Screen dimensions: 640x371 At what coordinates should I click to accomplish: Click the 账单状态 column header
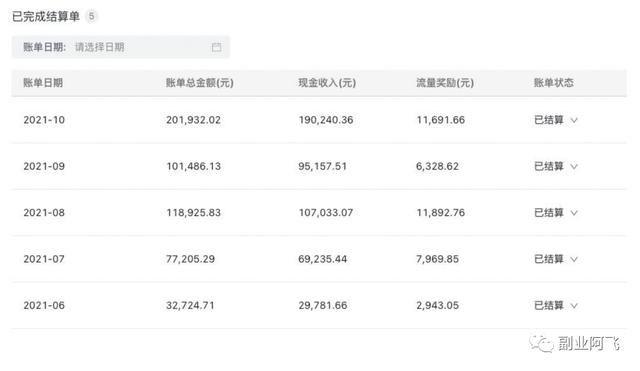pyautogui.click(x=553, y=83)
